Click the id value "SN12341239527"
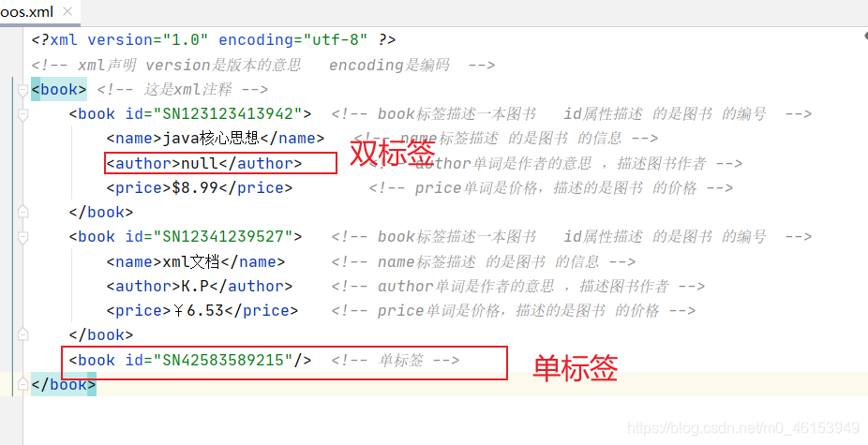Viewport: 868px width, 445px height. point(222,237)
